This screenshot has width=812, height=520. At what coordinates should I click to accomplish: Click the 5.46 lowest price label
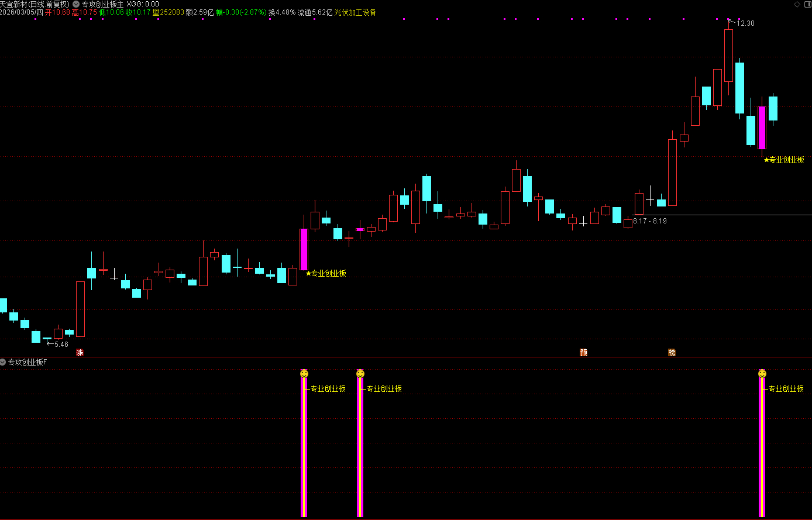tap(61, 345)
